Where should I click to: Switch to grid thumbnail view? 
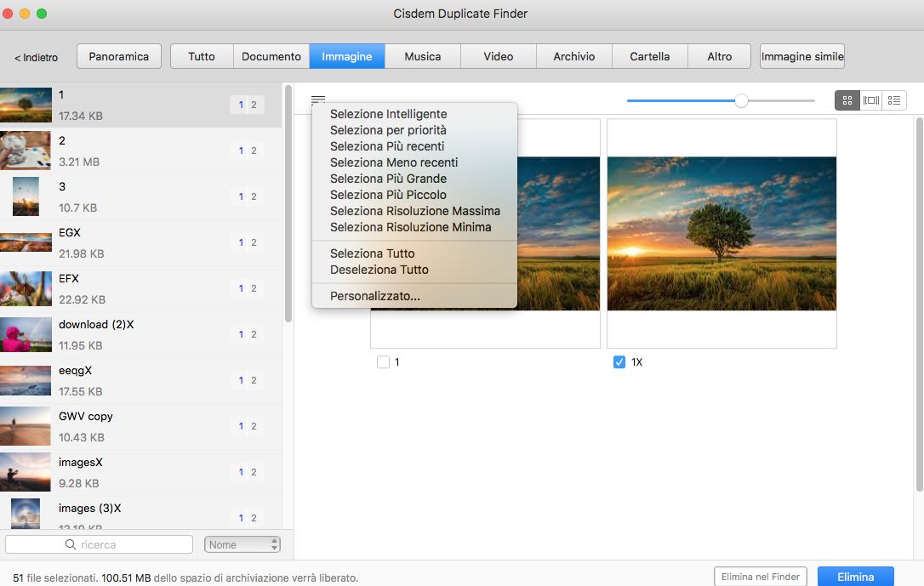coord(847,100)
